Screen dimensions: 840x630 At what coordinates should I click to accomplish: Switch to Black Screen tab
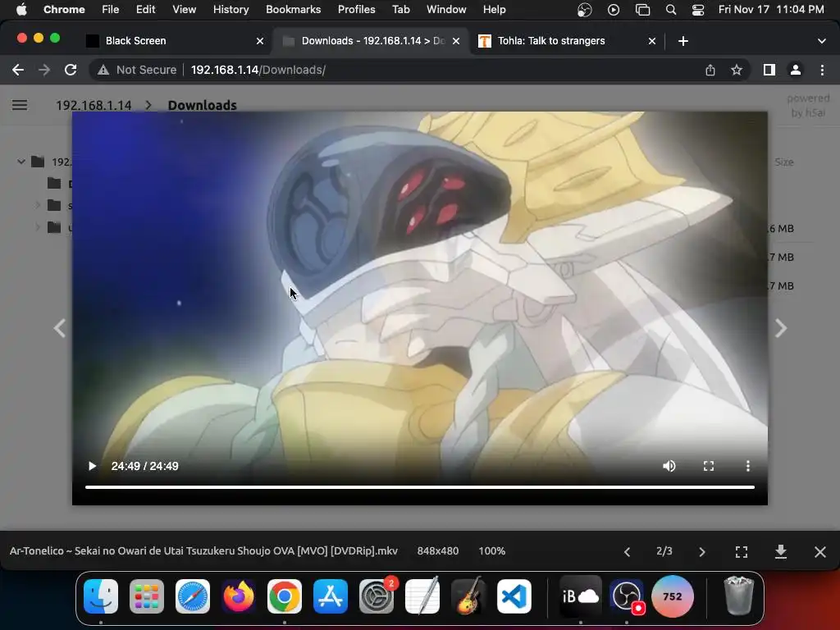tap(173, 41)
